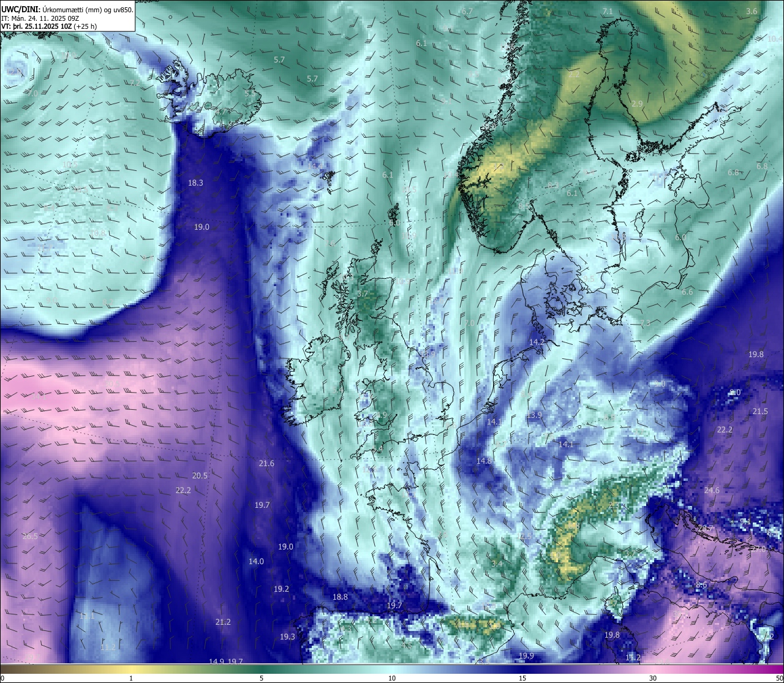Click the map value 19.2
The width and height of the screenshot is (784, 683).
(281, 589)
